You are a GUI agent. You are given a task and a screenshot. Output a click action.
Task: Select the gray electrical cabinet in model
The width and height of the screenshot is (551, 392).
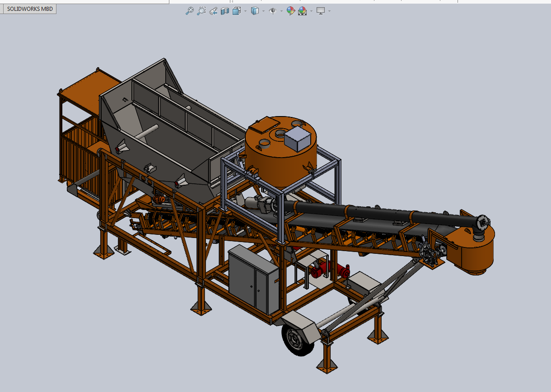(x=253, y=280)
